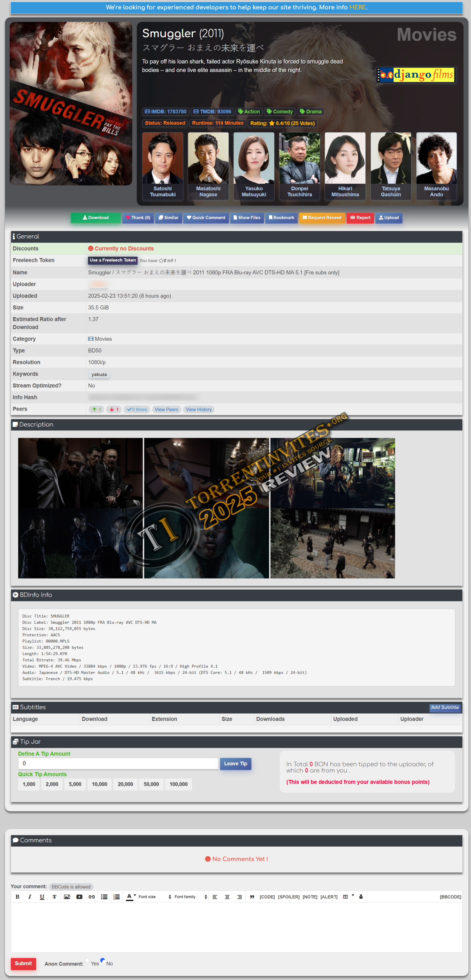471x980 pixels.
Task: Open Satoshi Tsumabuki cast thumbnail
Action: click(163, 166)
